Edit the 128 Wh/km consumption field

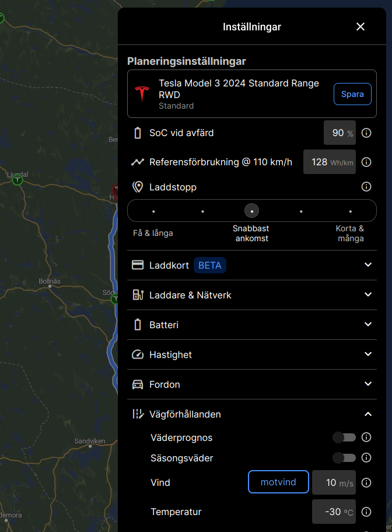pos(330,162)
